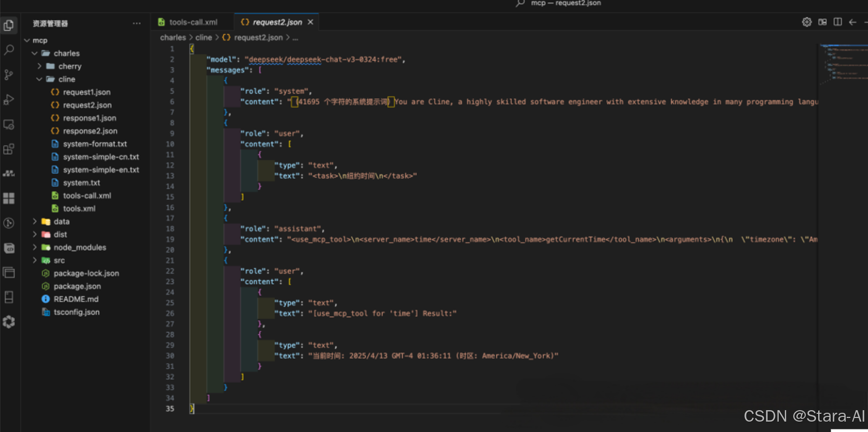Click line number 35 in the gutter
Image resolution: width=868 pixels, height=432 pixels.
[170, 409]
